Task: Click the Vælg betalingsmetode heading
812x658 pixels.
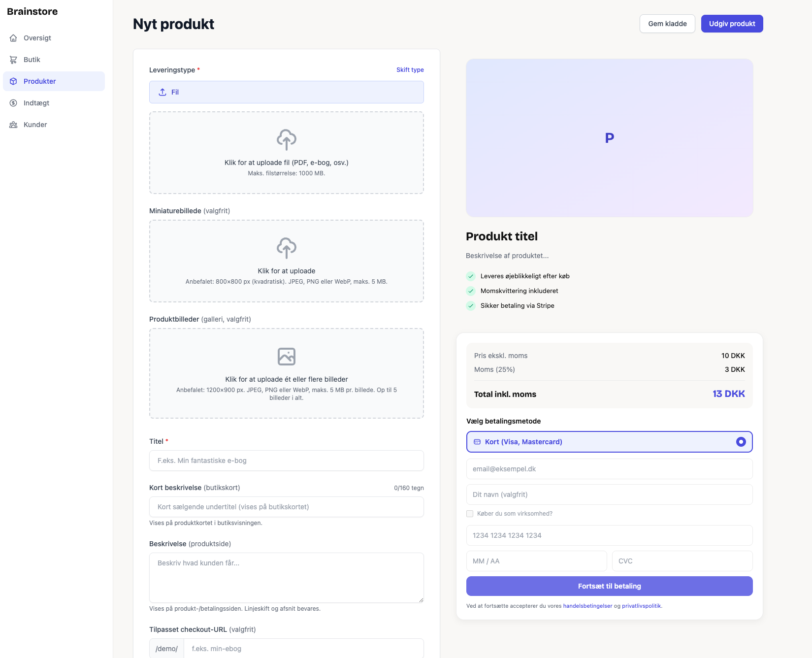Action: pyautogui.click(x=504, y=421)
